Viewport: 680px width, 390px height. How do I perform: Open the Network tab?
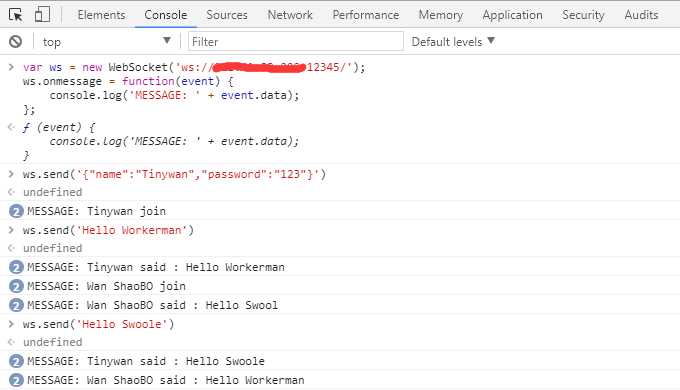(x=290, y=15)
